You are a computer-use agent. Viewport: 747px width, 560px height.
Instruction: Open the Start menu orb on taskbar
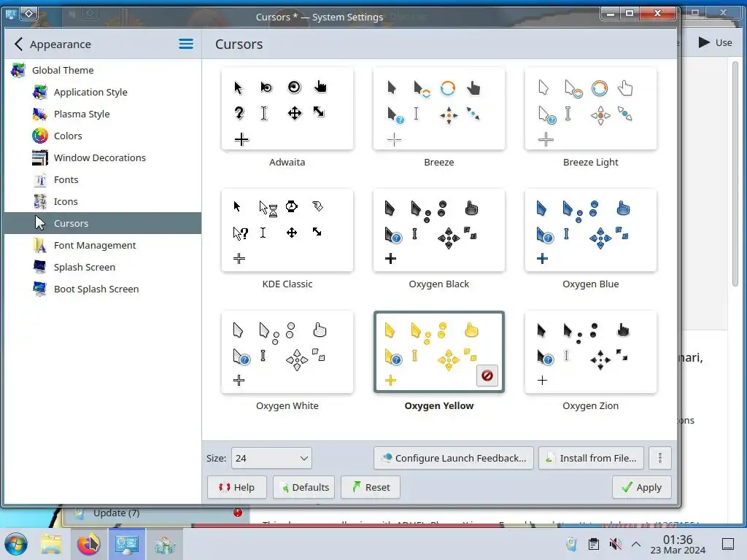click(x=16, y=544)
